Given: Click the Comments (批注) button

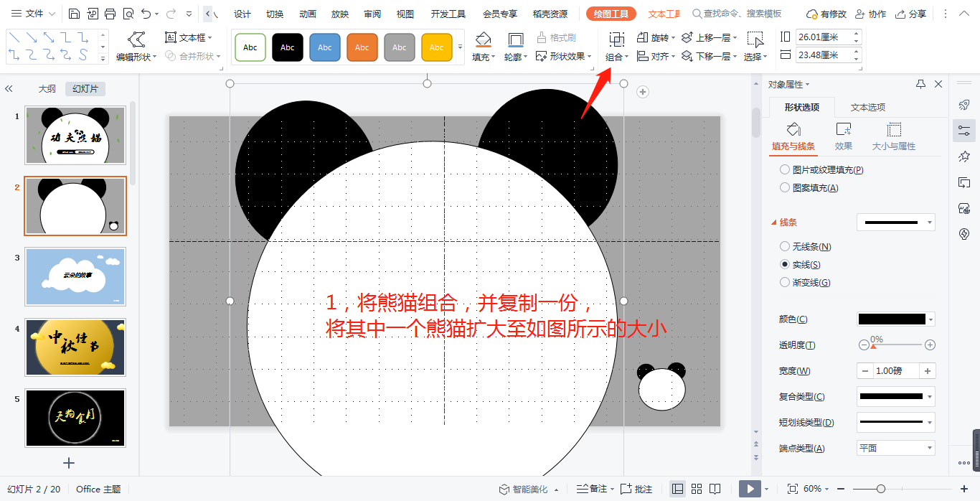Looking at the screenshot, I should pos(637,489).
